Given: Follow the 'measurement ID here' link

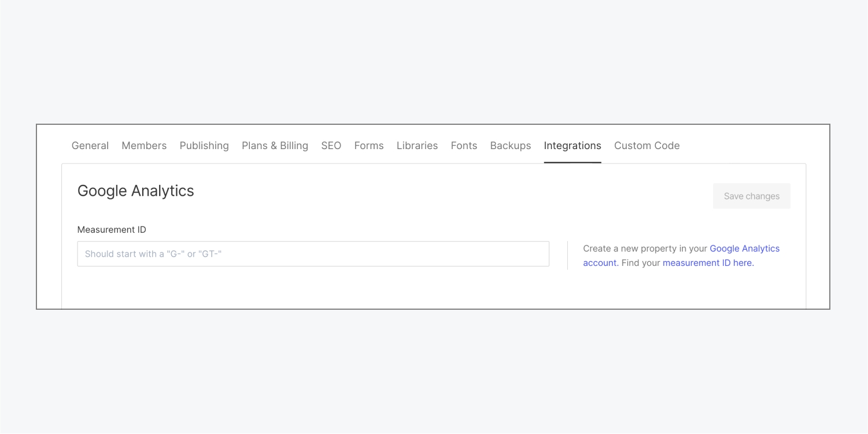Looking at the screenshot, I should (707, 263).
